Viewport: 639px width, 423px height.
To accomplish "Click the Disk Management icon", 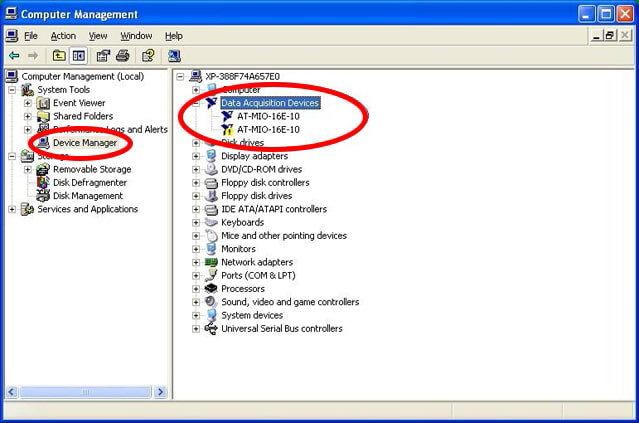I will 43,196.
